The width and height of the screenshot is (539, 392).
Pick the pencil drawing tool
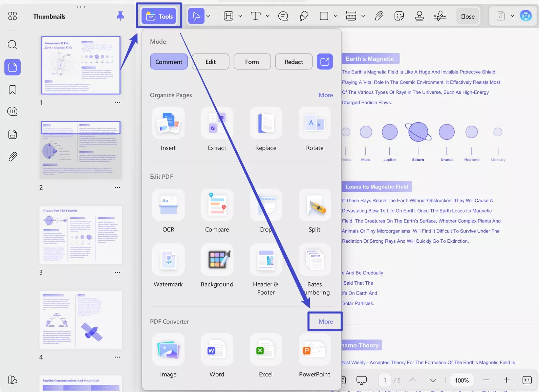tap(304, 16)
